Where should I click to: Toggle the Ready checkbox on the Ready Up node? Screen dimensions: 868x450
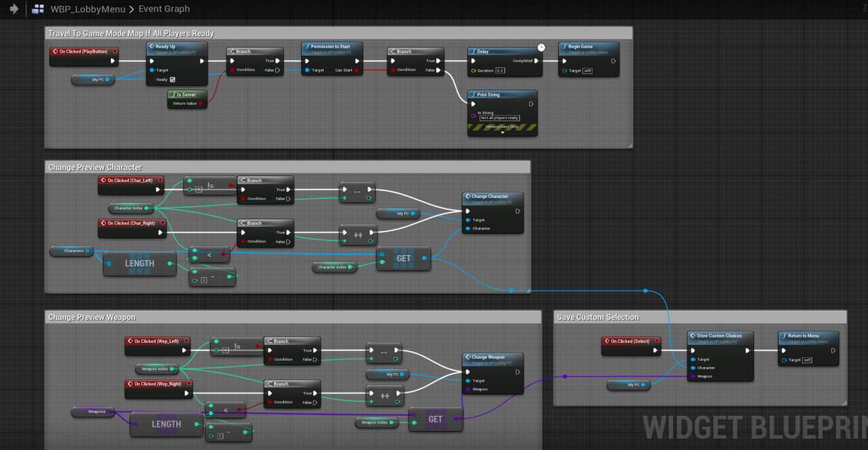[173, 79]
